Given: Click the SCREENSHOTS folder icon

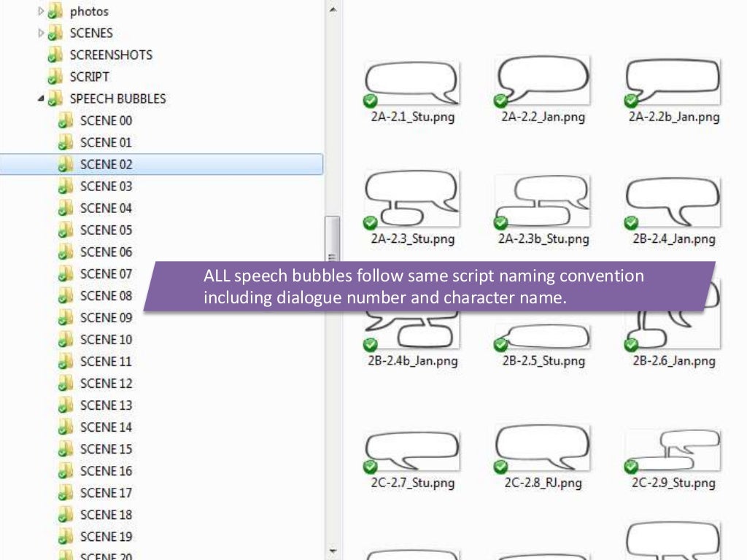Looking at the screenshot, I should [x=55, y=55].
